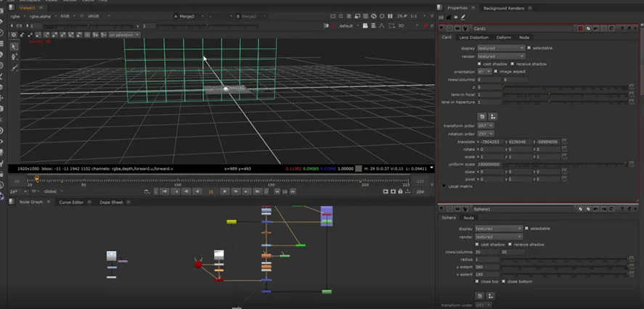This screenshot has width=644, height=309.
Task: Click the Sphere1 radius input field
Action: pyautogui.click(x=487, y=260)
